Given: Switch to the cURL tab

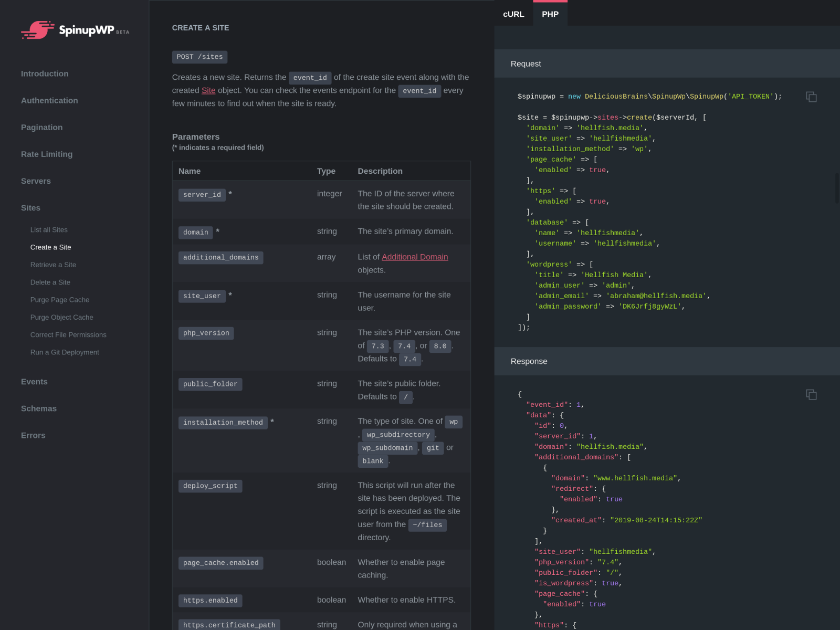Looking at the screenshot, I should tap(513, 14).
